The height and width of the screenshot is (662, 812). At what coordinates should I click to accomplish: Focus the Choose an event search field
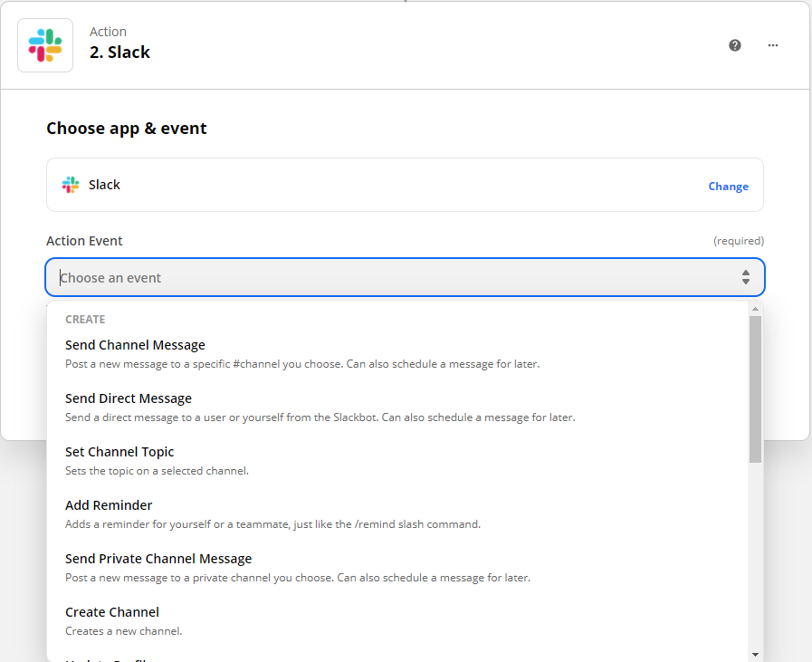tap(389, 278)
